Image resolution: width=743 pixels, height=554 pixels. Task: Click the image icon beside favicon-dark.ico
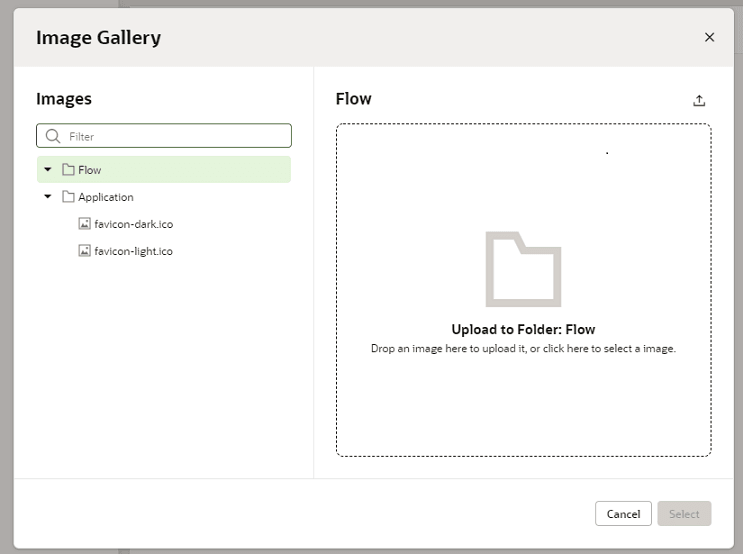(x=84, y=224)
